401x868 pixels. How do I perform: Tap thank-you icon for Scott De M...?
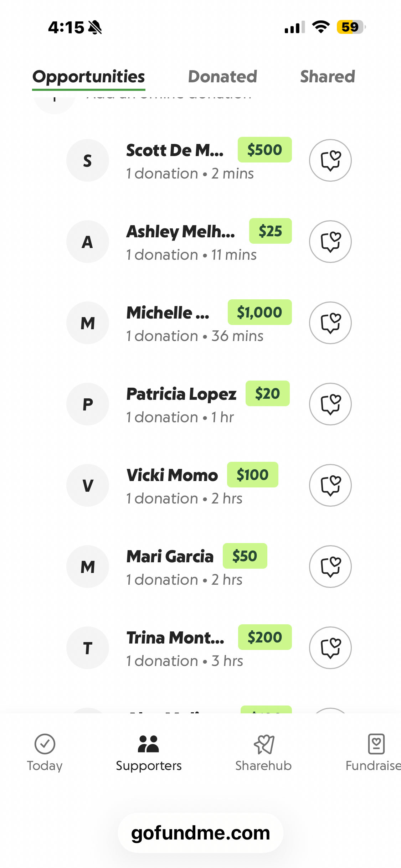coord(330,160)
